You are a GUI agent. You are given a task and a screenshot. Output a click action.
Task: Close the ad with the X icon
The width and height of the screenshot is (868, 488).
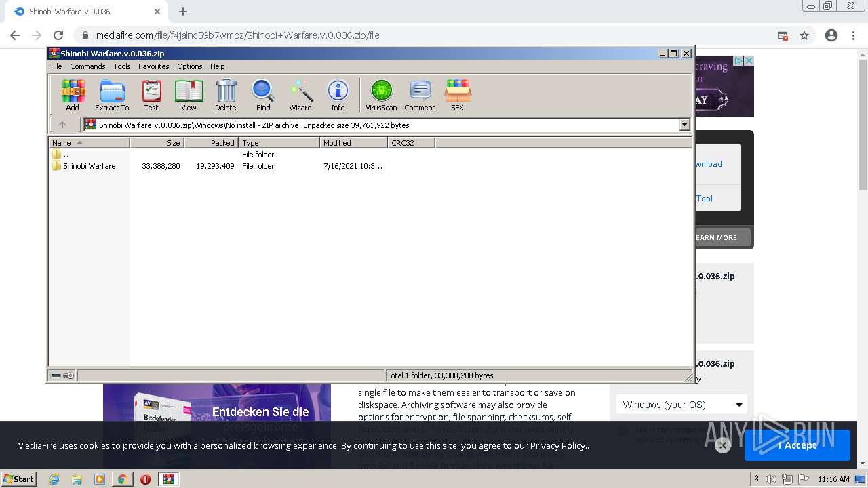(749, 60)
